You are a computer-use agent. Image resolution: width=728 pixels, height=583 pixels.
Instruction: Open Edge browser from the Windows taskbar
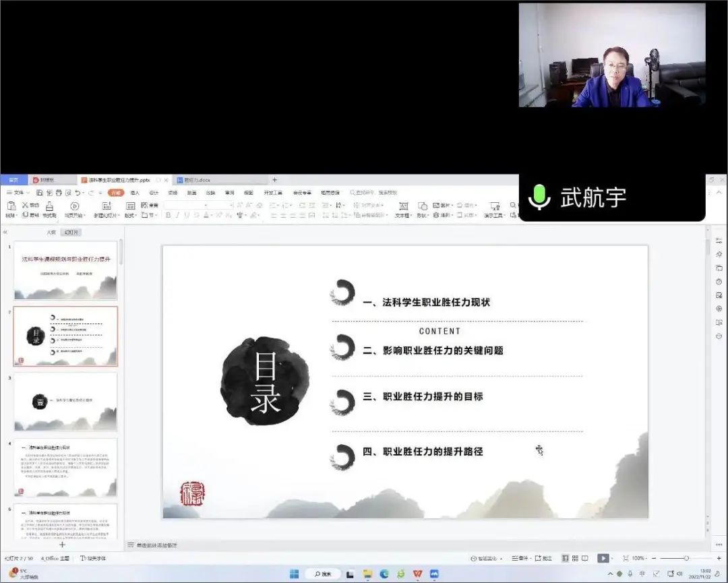(384, 574)
